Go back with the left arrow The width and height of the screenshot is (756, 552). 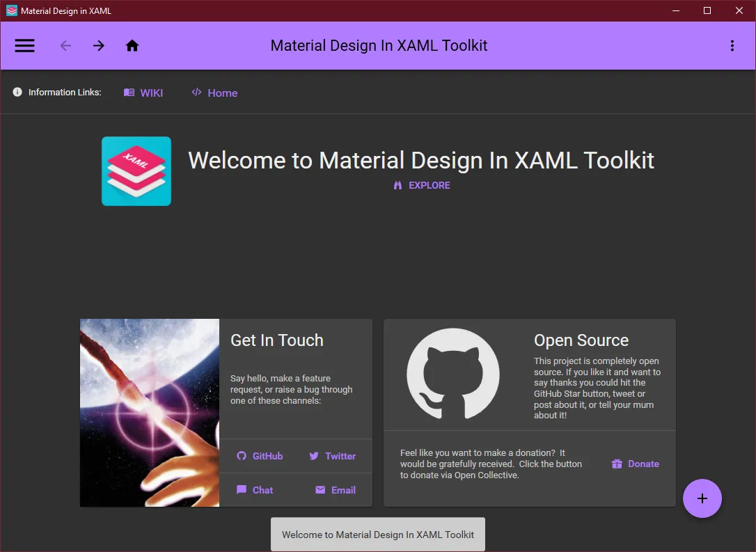pyautogui.click(x=65, y=46)
